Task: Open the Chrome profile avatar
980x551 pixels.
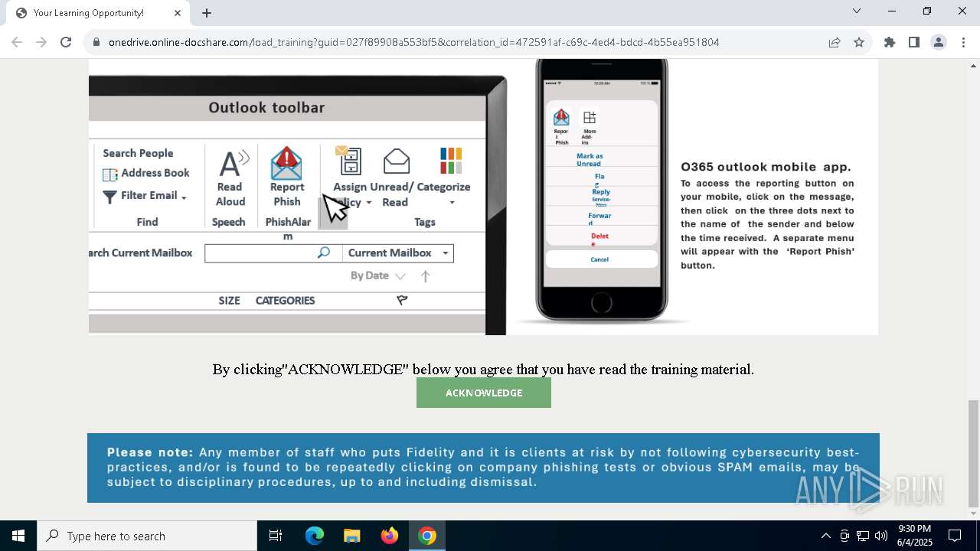Action: pos(939,42)
